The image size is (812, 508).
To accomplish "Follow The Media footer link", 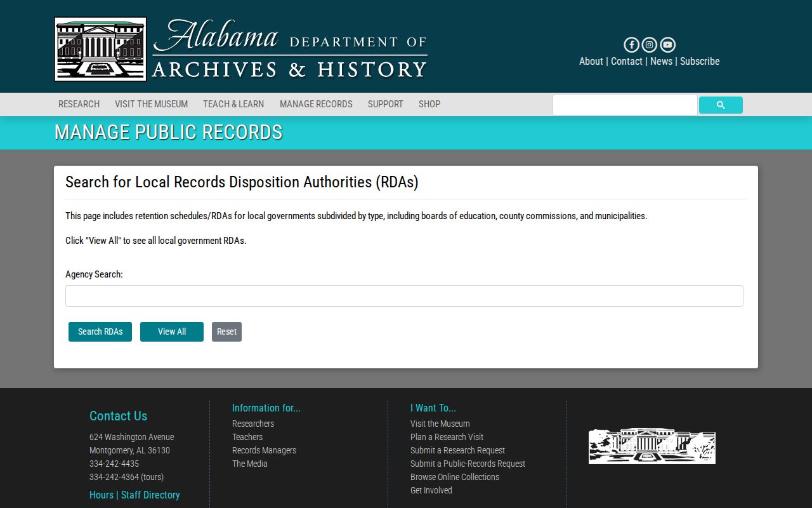I will click(x=250, y=464).
